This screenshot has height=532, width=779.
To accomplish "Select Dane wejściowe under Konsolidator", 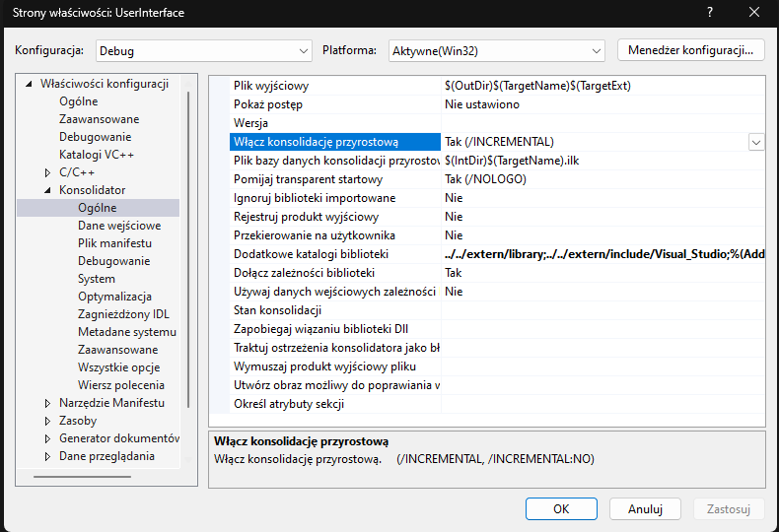I will click(x=119, y=226).
